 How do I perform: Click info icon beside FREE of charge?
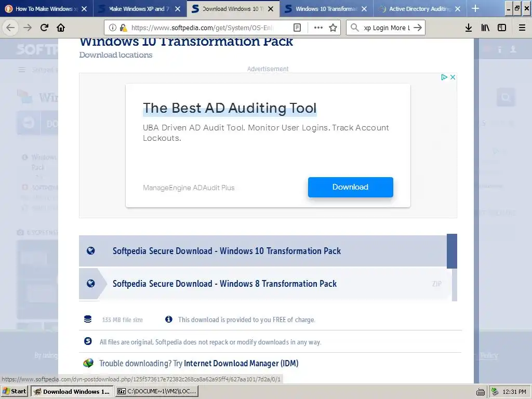169,320
